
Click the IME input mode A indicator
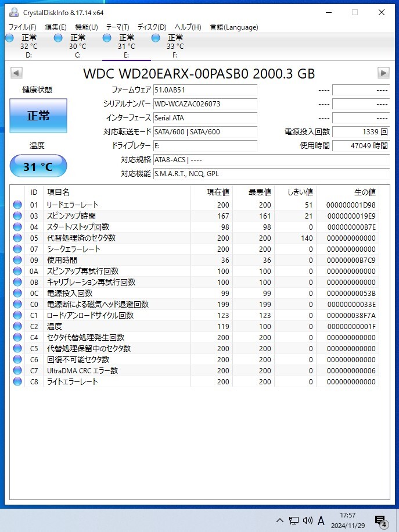coord(321,520)
